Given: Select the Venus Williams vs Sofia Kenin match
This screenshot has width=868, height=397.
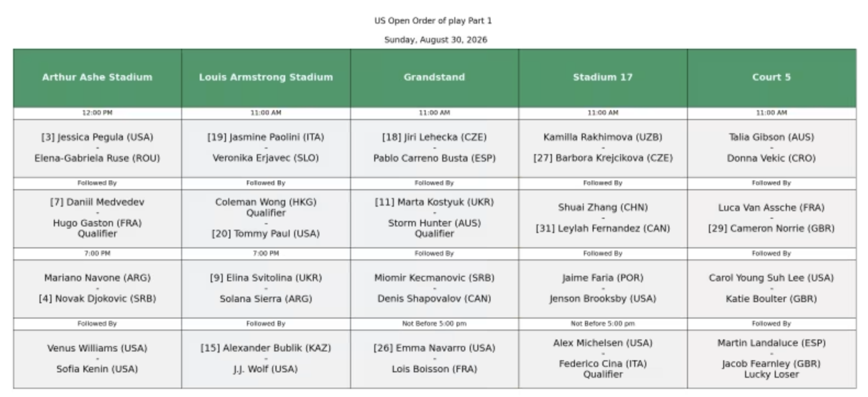Looking at the screenshot, I should (97, 359).
